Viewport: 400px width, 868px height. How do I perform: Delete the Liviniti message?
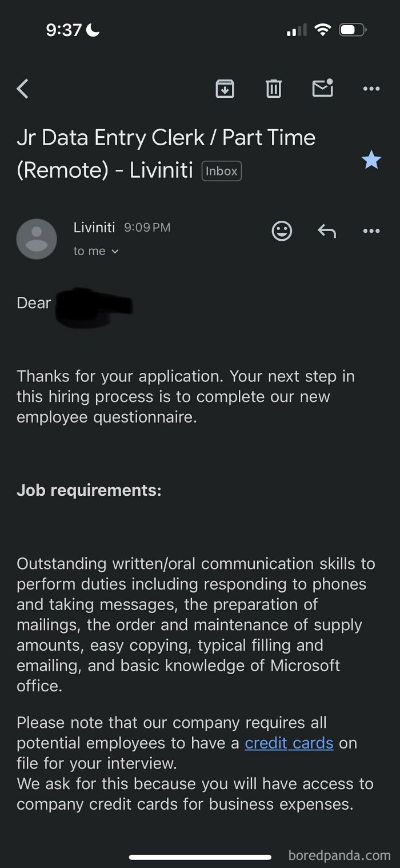point(273,89)
